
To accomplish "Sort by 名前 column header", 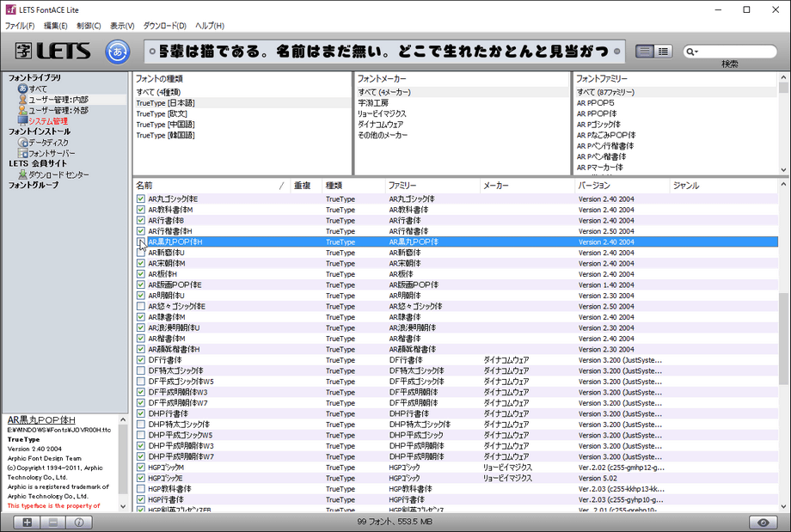I will 212,186.
